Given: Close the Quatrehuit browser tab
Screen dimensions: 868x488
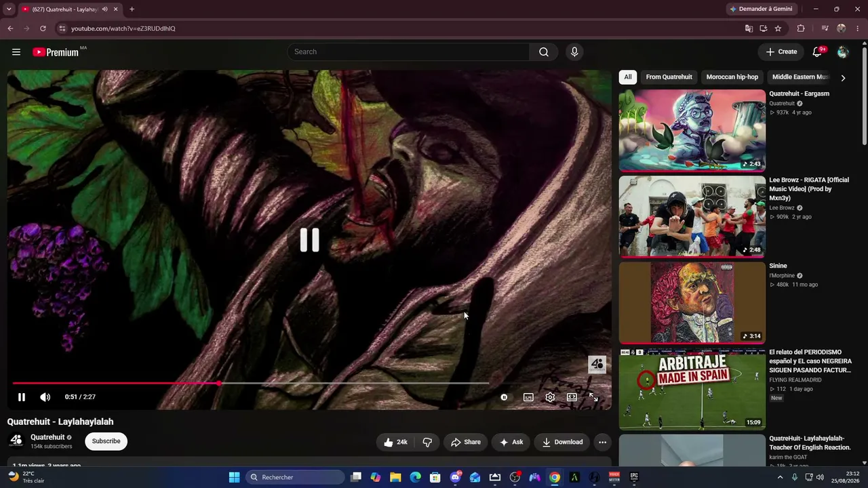Looking at the screenshot, I should point(115,9).
